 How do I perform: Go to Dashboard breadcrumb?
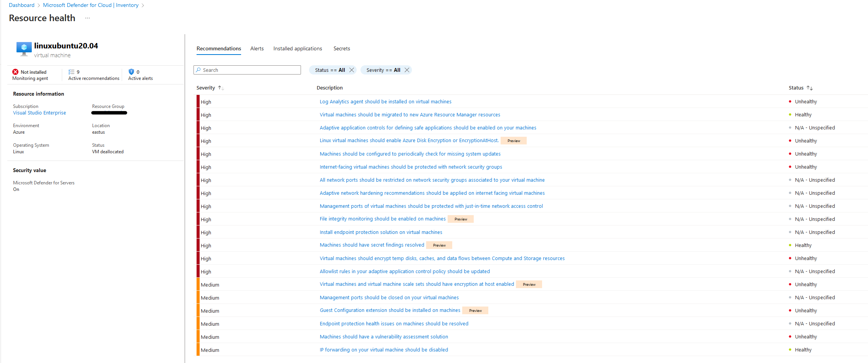[21, 5]
